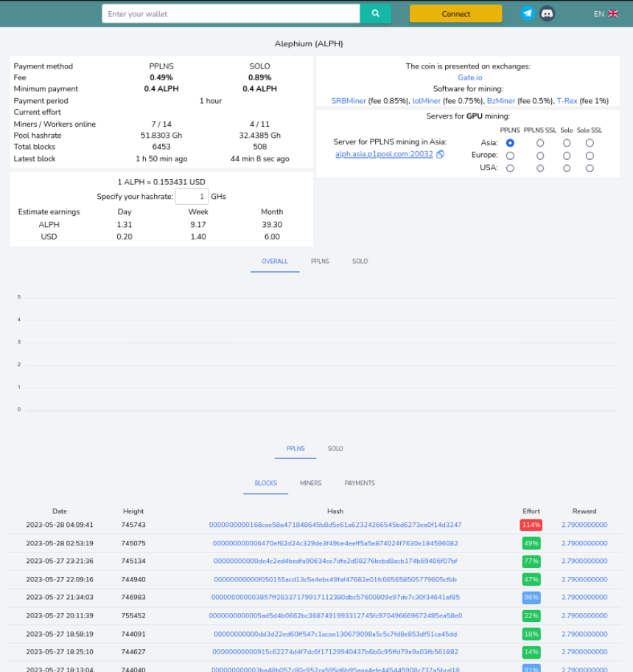Click the Hash column header

pos(335,511)
